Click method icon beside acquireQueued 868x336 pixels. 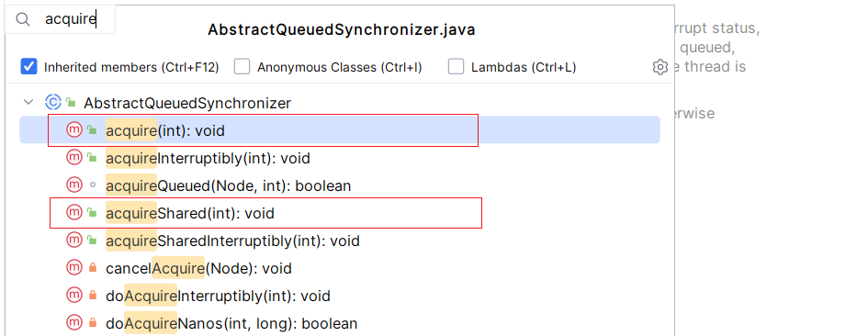(74, 185)
